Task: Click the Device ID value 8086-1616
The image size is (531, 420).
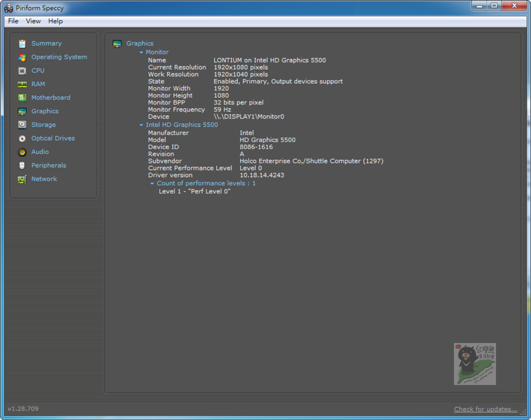Action: coord(256,147)
